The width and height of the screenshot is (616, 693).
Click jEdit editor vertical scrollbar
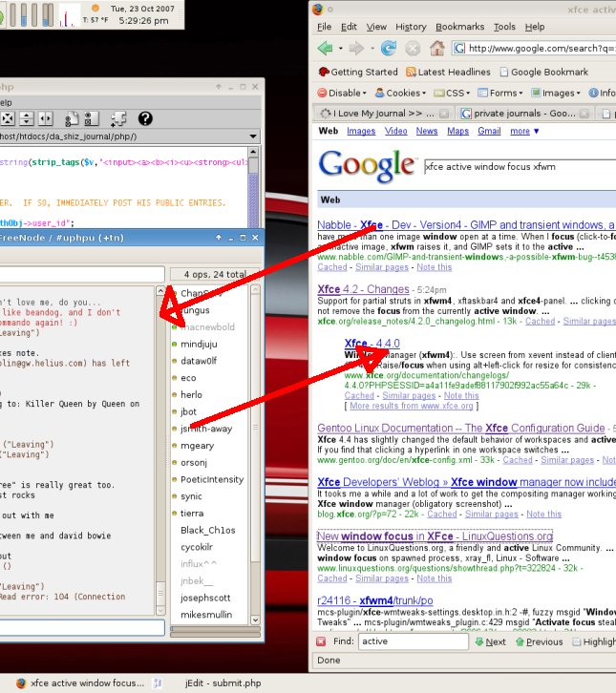253,187
